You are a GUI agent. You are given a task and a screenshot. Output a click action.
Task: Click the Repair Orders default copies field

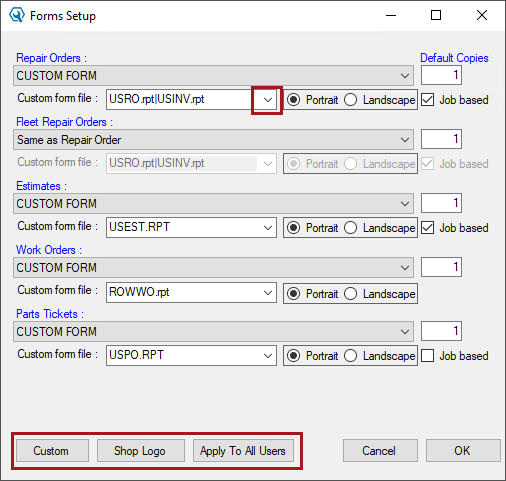coord(441,75)
